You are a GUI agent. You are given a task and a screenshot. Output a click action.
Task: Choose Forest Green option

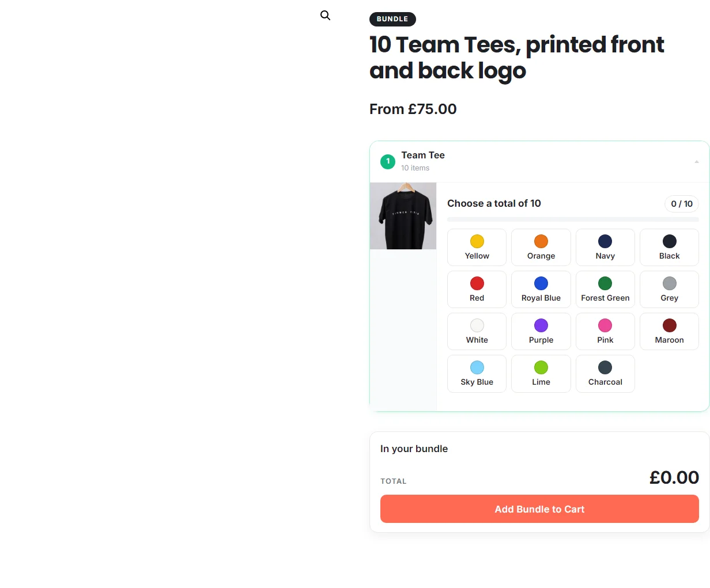pyautogui.click(x=605, y=290)
